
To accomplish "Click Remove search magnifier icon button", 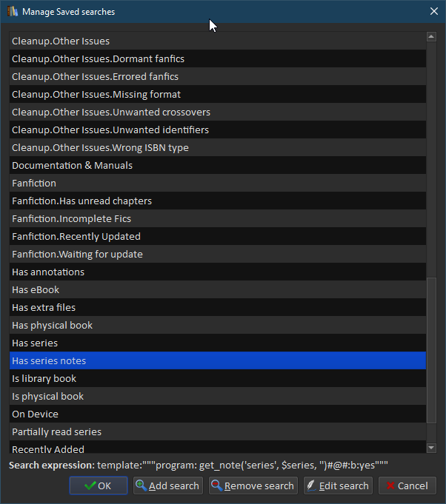I will pos(253,485).
